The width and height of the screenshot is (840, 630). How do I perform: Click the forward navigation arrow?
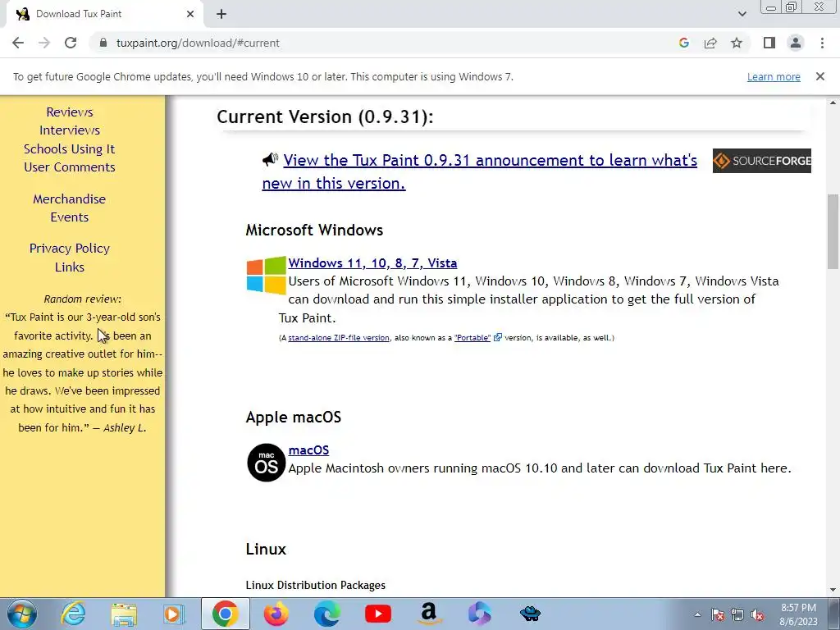pos(44,43)
